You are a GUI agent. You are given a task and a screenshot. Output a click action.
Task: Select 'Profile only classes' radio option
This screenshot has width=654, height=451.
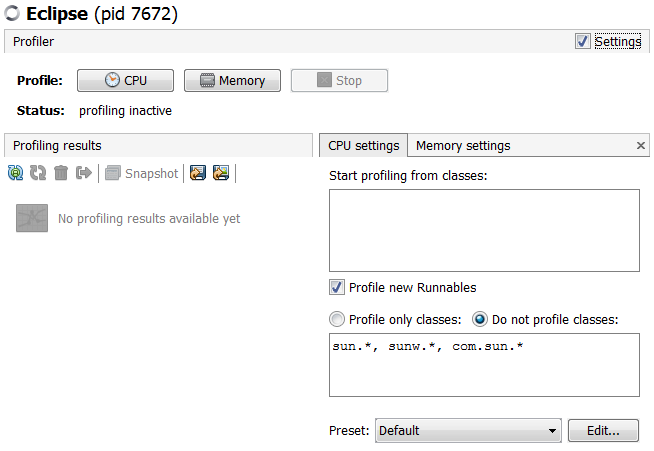(337, 320)
